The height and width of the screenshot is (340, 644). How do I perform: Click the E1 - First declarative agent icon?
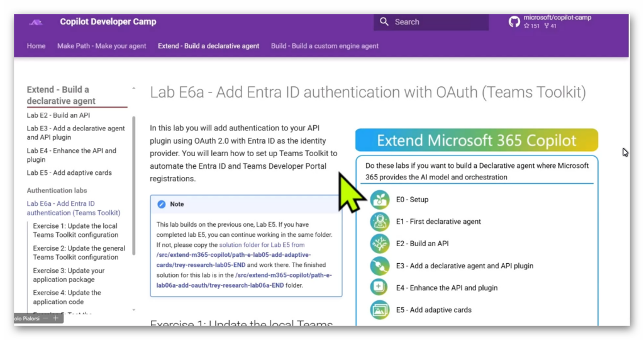(x=379, y=222)
